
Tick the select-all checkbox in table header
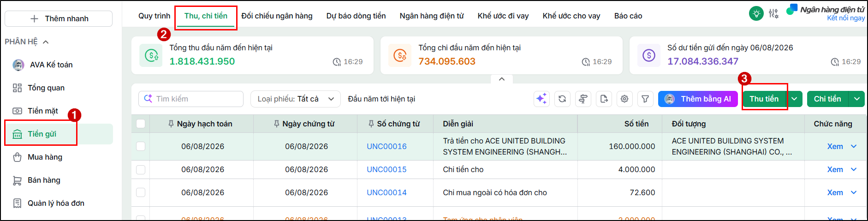tap(141, 124)
